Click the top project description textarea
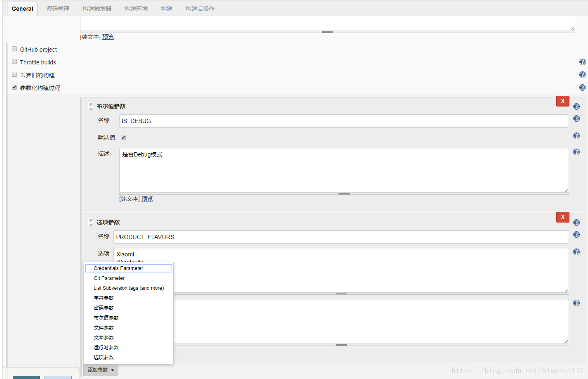The image size is (588, 379). pos(327,23)
